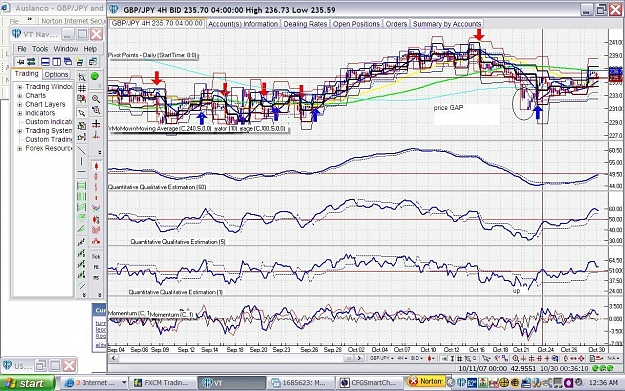Switch to CFGSmartChart taskbar item
The width and height of the screenshot is (625, 391).
pos(369,383)
